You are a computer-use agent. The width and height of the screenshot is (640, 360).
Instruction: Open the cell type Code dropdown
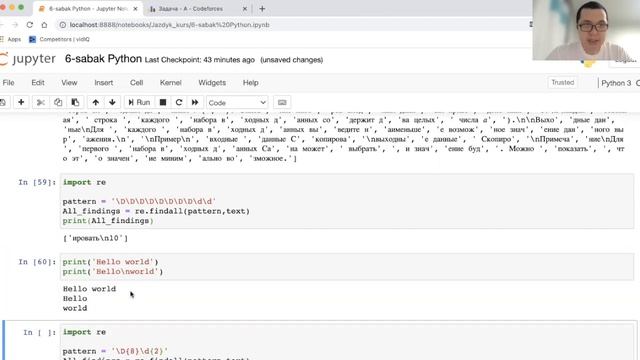237,102
